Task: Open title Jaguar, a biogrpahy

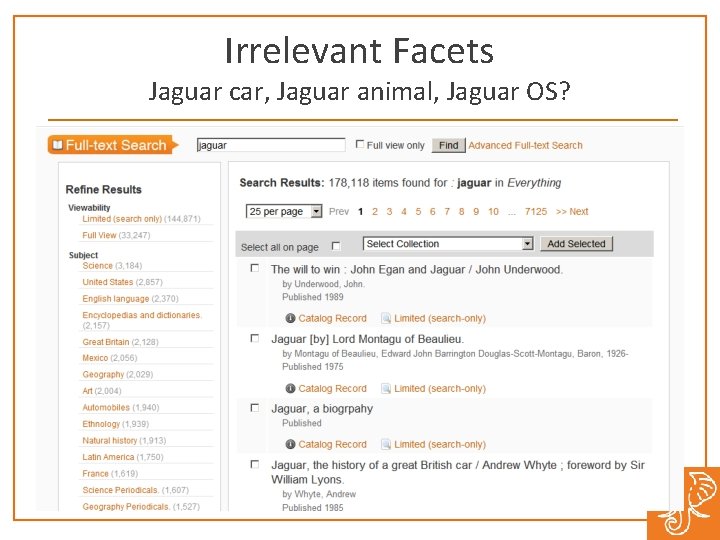Action: tap(322, 409)
